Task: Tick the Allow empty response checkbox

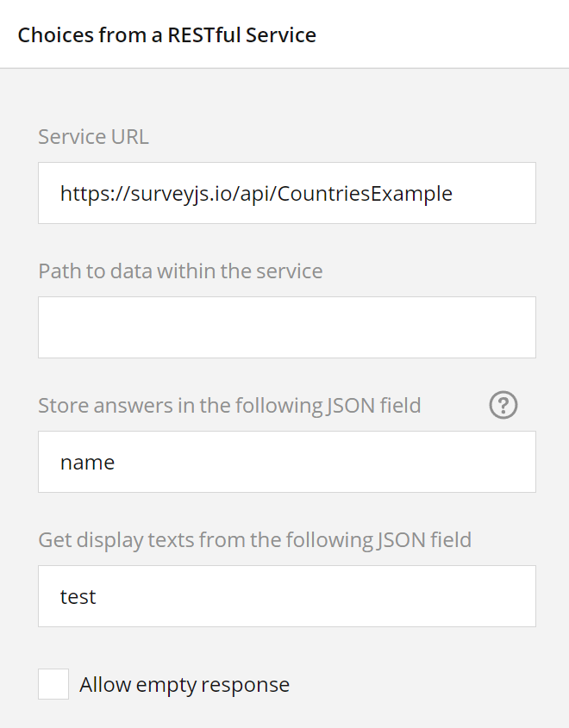Action: point(53,684)
